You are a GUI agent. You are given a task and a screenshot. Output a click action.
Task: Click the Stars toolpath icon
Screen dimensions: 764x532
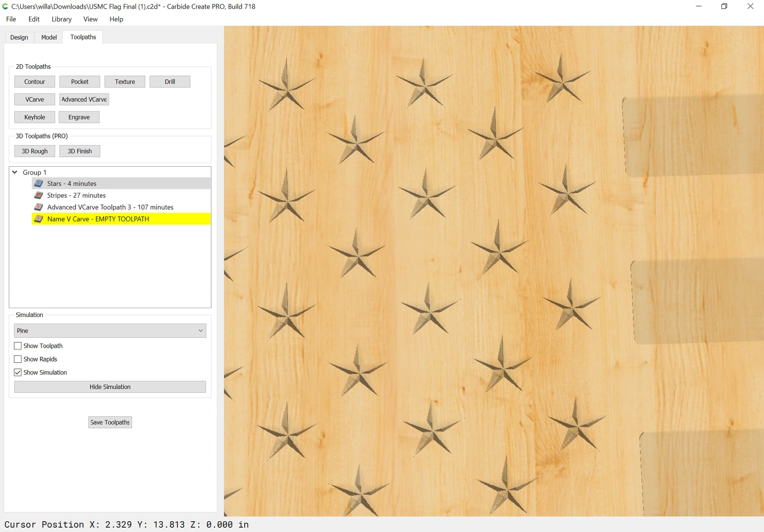pos(39,183)
